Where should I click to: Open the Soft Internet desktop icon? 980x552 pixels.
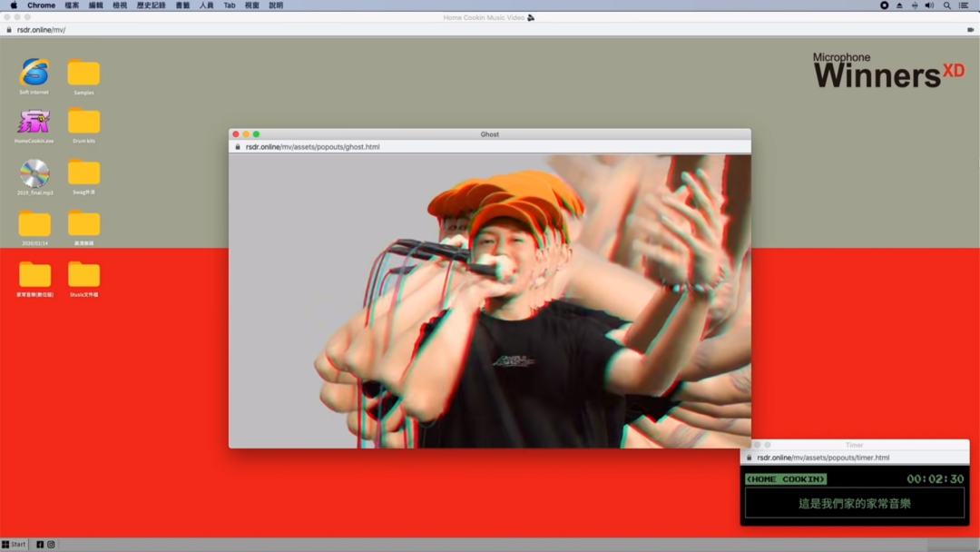point(34,73)
